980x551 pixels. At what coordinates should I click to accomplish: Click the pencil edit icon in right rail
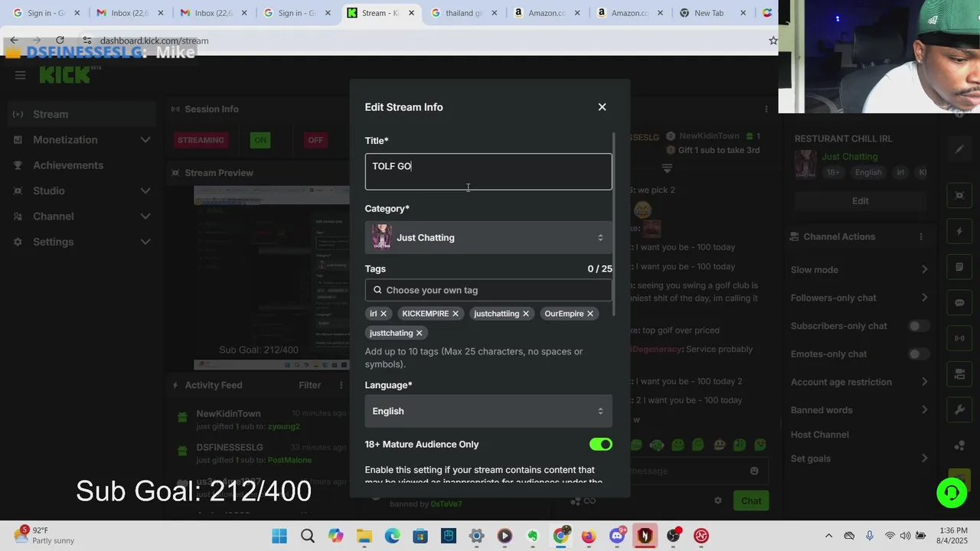pos(959,149)
